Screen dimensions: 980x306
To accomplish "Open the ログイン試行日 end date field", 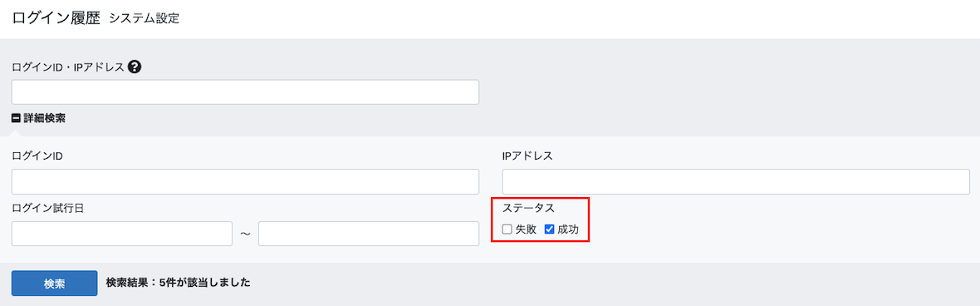I will point(369,234).
